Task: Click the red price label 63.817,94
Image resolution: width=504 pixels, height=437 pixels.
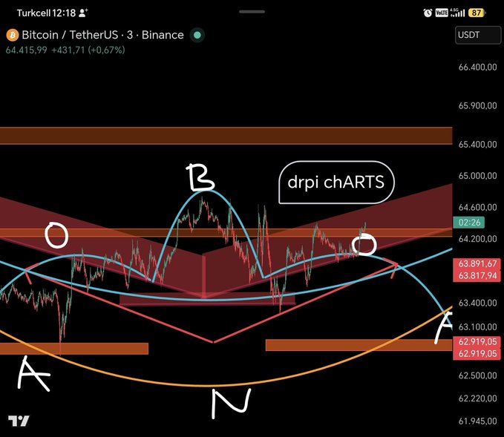Action: 477,276
